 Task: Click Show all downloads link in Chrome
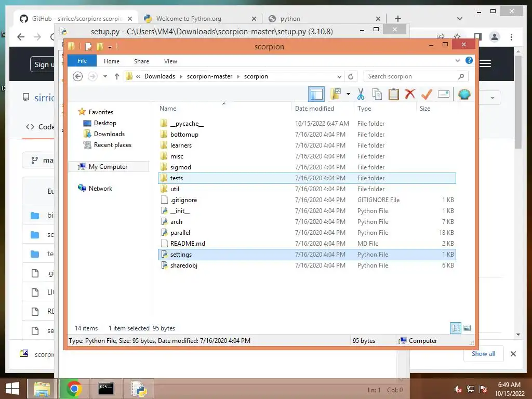pyautogui.click(x=483, y=353)
